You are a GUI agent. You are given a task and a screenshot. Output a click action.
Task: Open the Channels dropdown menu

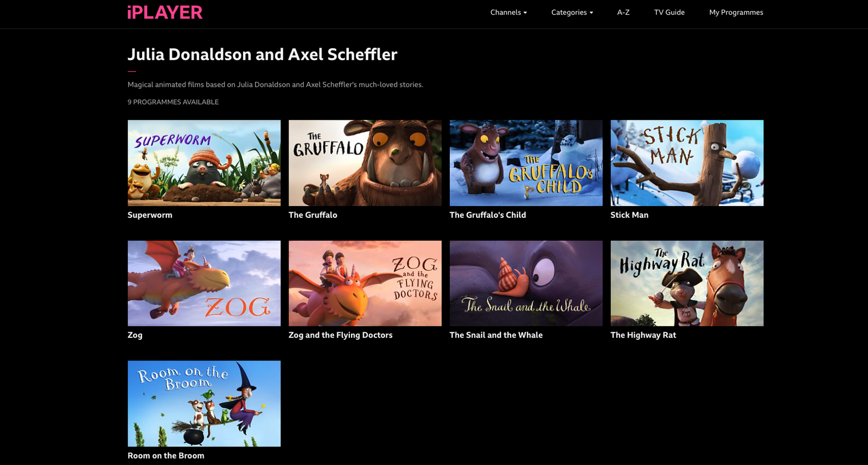pos(508,12)
